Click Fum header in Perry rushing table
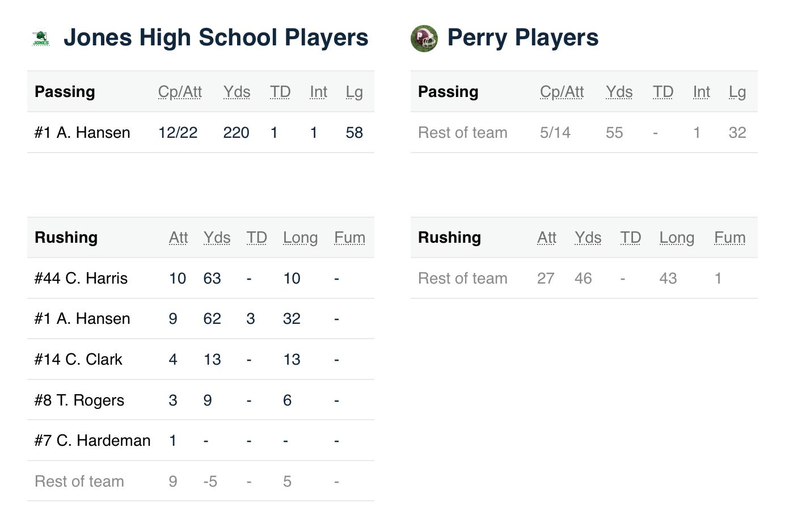785x532 pixels. [729, 238]
